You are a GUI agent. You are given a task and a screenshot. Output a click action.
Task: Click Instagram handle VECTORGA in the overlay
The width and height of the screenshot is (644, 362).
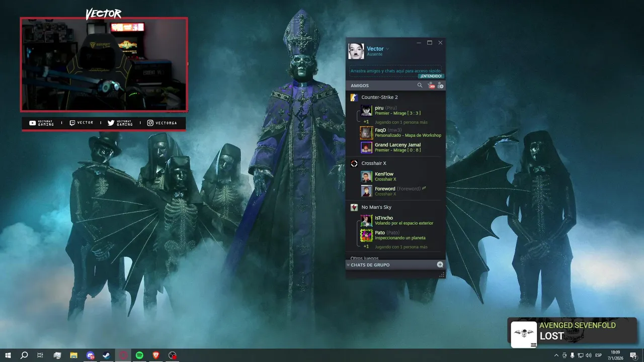tap(162, 123)
